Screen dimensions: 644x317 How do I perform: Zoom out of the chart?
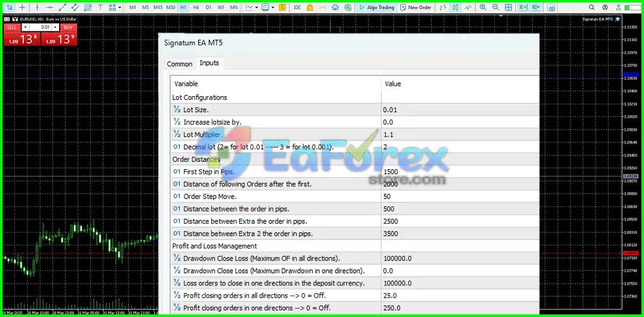tap(496, 8)
